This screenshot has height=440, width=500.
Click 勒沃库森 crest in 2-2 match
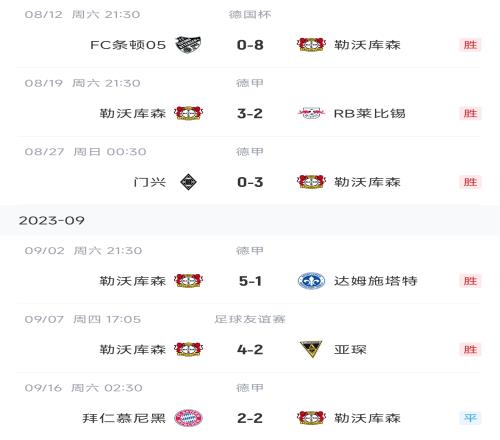[x=311, y=418]
